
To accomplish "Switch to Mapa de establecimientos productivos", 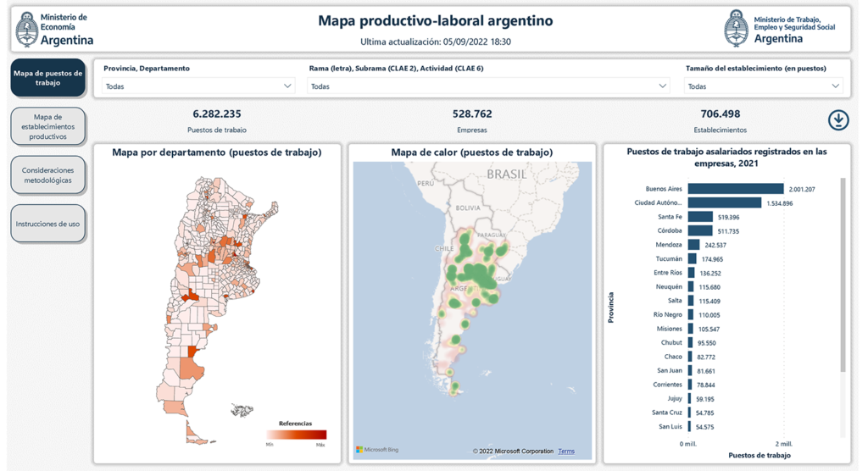I will pyautogui.click(x=48, y=127).
